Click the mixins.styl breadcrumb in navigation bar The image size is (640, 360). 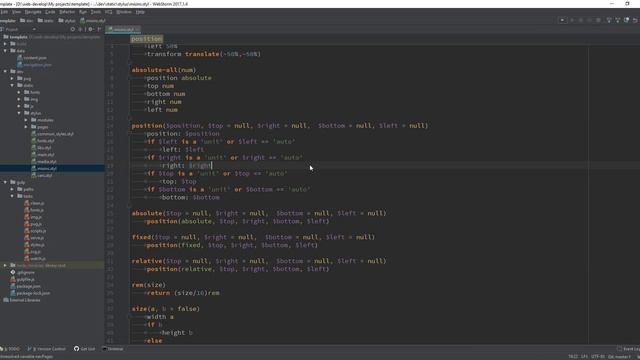(93, 20)
